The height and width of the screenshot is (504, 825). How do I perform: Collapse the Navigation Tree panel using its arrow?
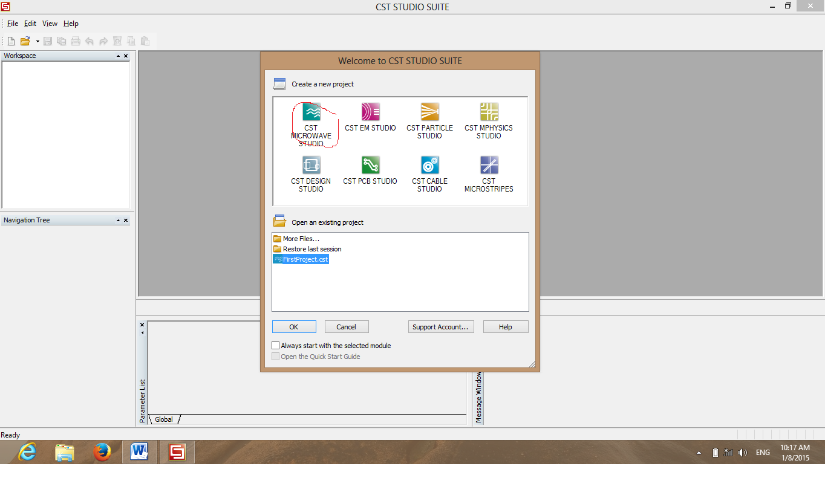coord(119,221)
